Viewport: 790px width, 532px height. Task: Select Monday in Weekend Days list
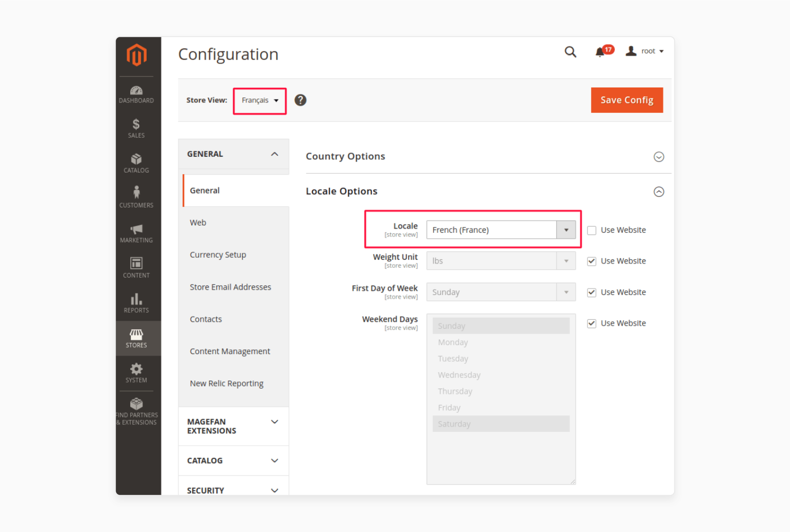(x=501, y=342)
